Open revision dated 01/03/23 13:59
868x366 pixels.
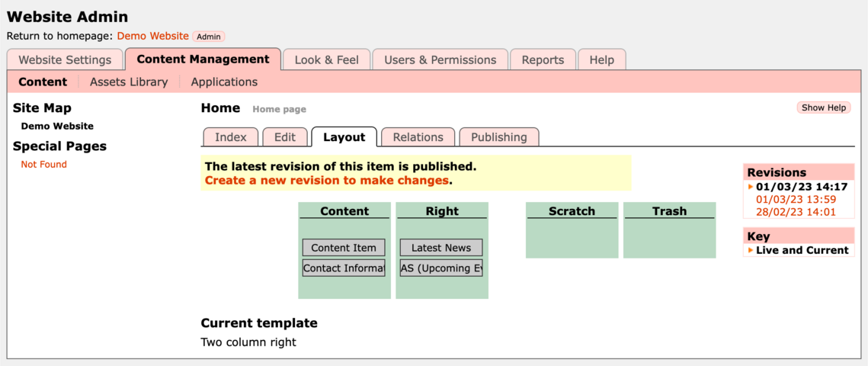[x=796, y=199]
